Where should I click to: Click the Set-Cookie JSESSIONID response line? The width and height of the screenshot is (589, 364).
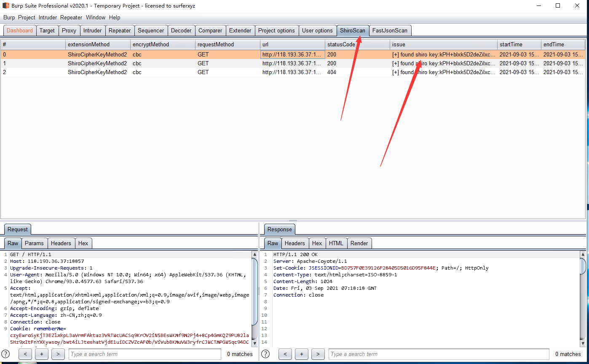(381, 268)
